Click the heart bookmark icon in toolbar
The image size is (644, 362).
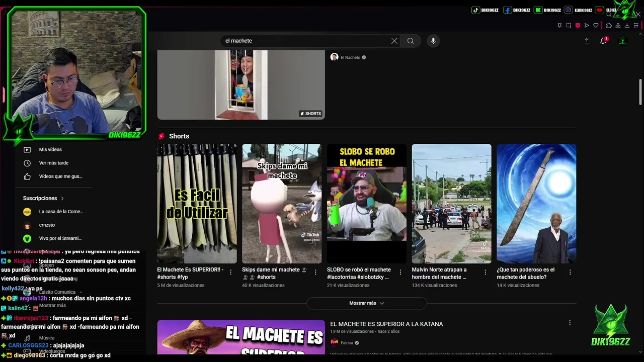point(596,25)
